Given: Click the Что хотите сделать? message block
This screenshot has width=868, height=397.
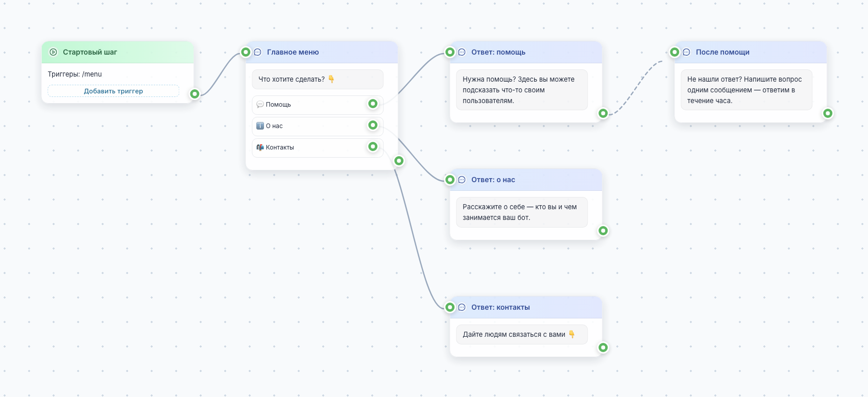Looking at the screenshot, I should (318, 79).
